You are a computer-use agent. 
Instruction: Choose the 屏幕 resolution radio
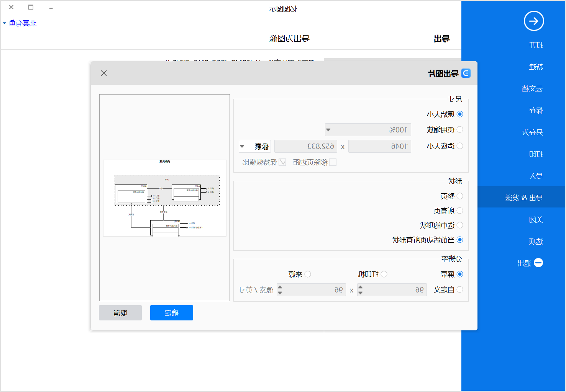pyautogui.click(x=460, y=274)
